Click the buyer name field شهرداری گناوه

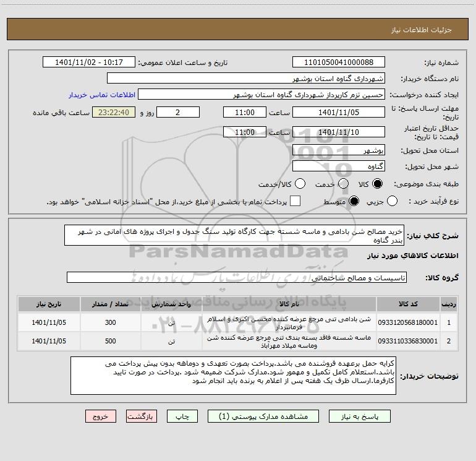point(246,79)
